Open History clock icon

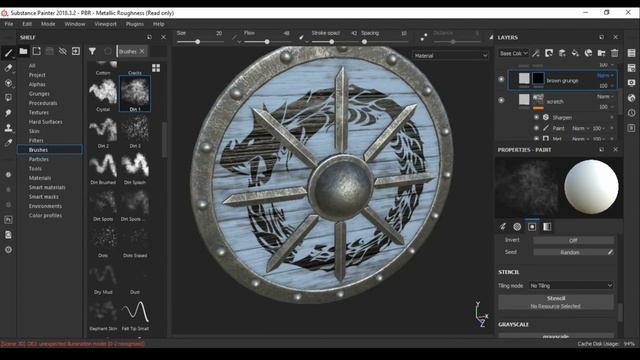coord(631,113)
